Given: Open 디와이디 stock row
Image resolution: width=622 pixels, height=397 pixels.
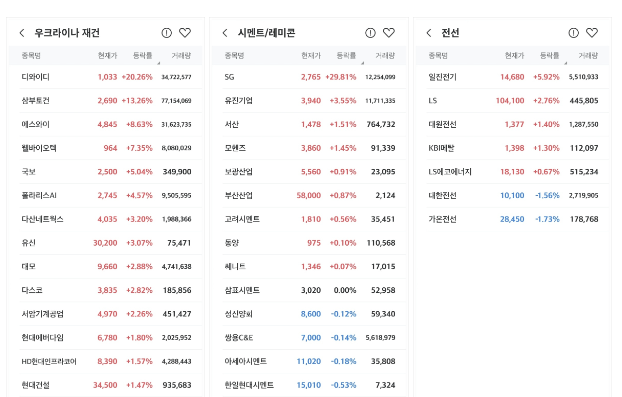Looking at the screenshot, I should pyautogui.click(x=106, y=77).
